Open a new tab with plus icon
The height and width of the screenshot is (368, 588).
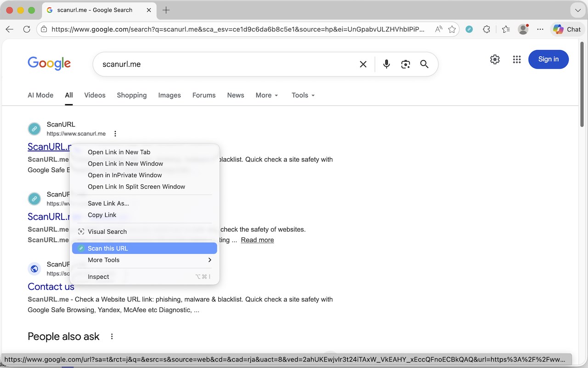click(x=166, y=10)
